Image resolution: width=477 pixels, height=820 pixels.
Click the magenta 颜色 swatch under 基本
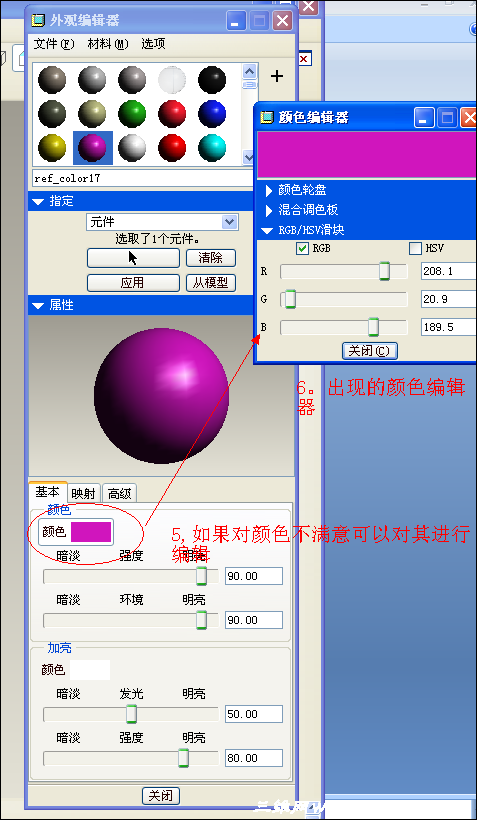click(x=91, y=532)
